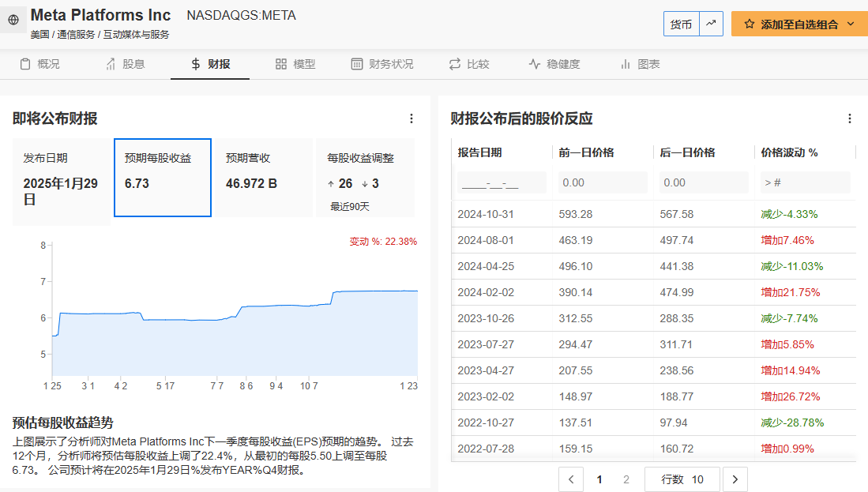Open the 行数 10 rows selector
The width and height of the screenshot is (868, 492).
[x=682, y=479]
